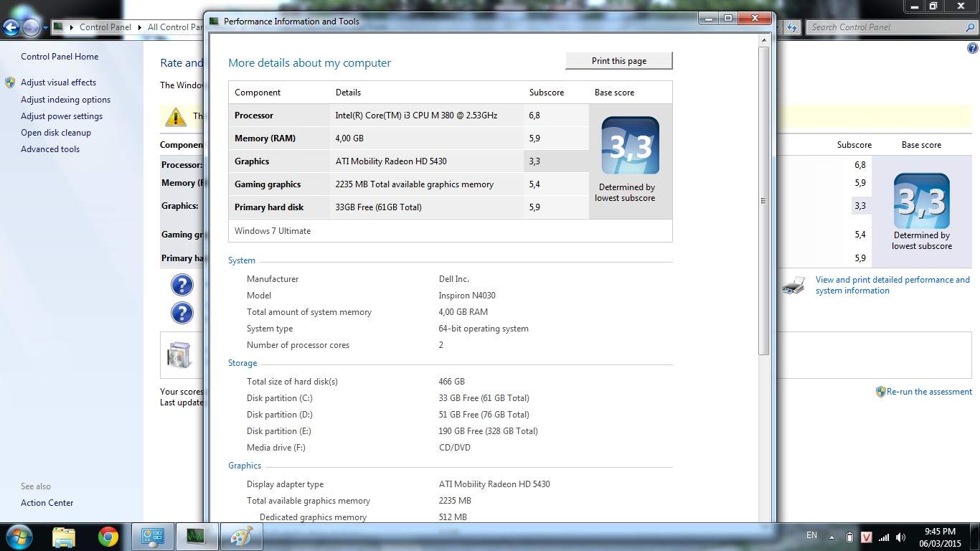Click the Performance Information title bar icon
The width and height of the screenshot is (980, 551).
point(214,22)
